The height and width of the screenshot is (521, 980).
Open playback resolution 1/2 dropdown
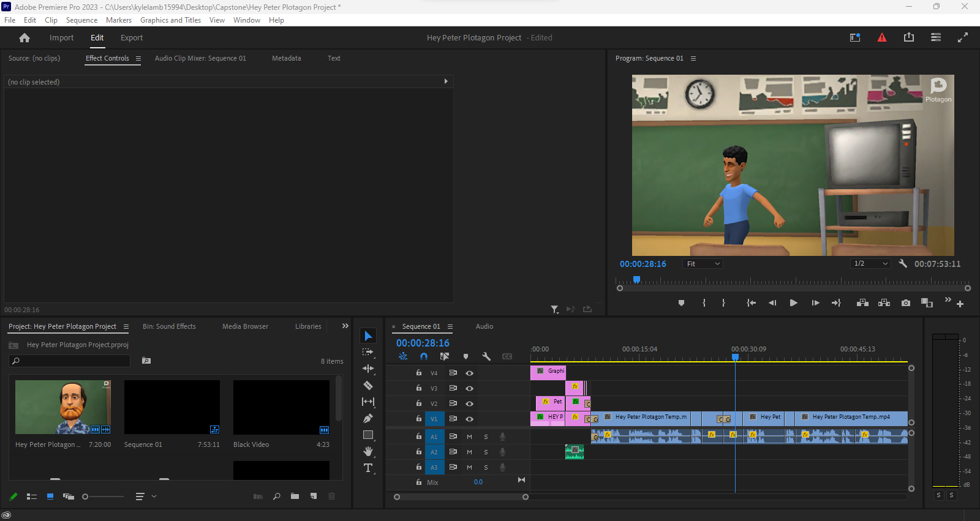(x=870, y=264)
